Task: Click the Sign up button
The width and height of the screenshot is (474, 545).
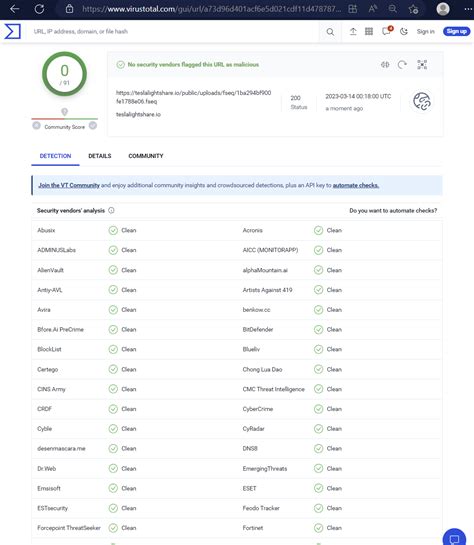Action: point(457,31)
